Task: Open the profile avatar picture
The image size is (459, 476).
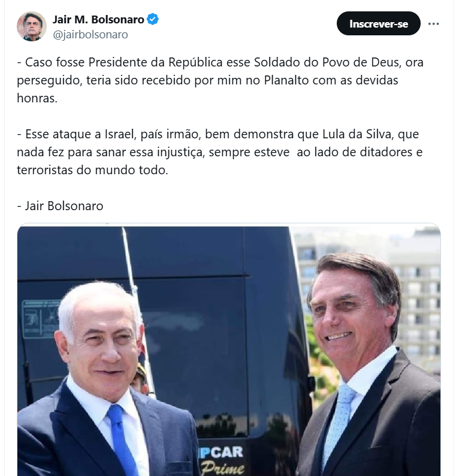Action: click(32, 26)
